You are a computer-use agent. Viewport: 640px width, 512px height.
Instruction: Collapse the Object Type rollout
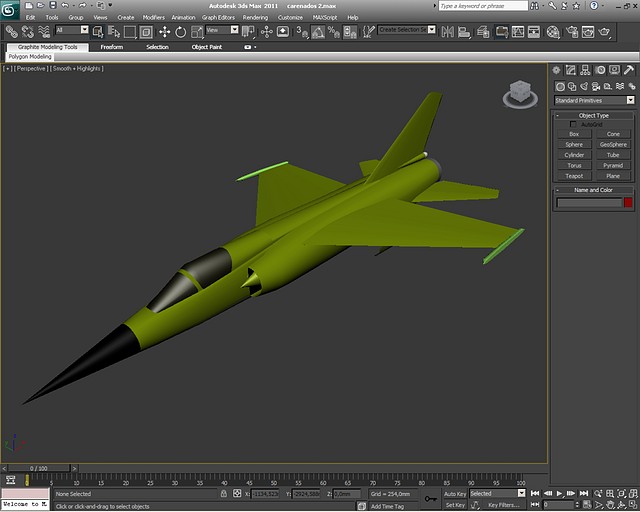(x=593, y=116)
